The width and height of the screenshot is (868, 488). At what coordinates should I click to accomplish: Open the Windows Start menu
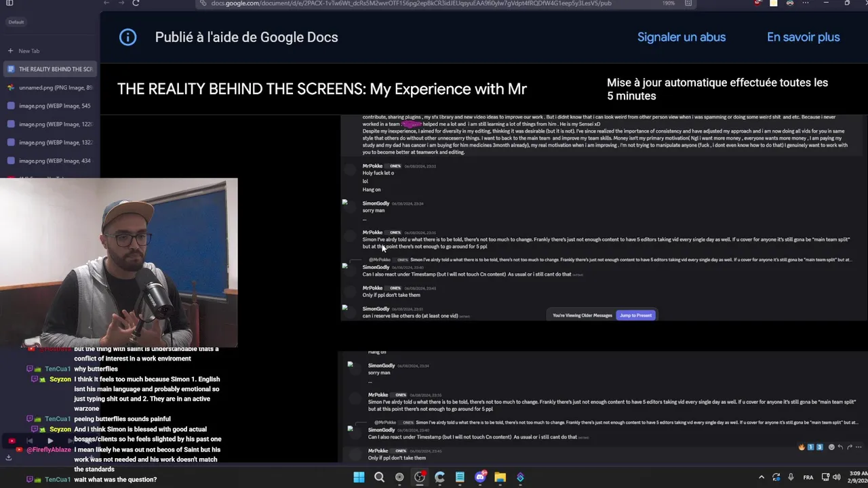pos(359,477)
